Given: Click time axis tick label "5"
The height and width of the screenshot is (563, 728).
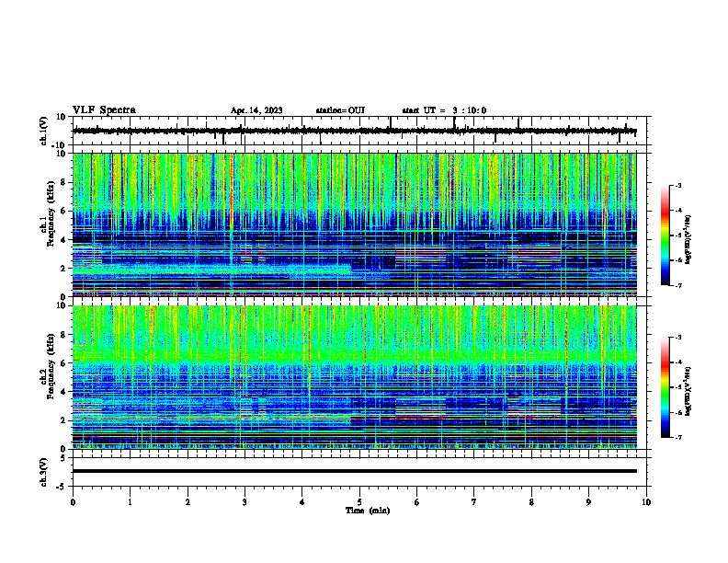Looking at the screenshot, I should coord(359,502).
